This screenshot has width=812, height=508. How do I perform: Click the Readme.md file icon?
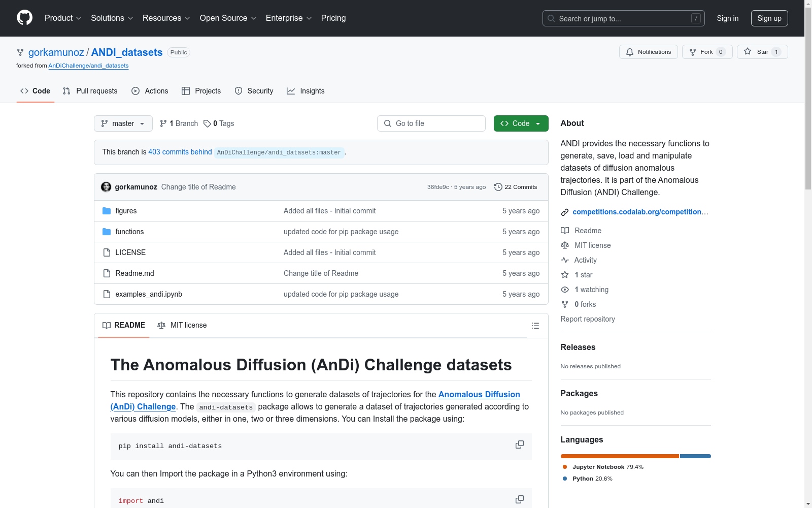107,273
